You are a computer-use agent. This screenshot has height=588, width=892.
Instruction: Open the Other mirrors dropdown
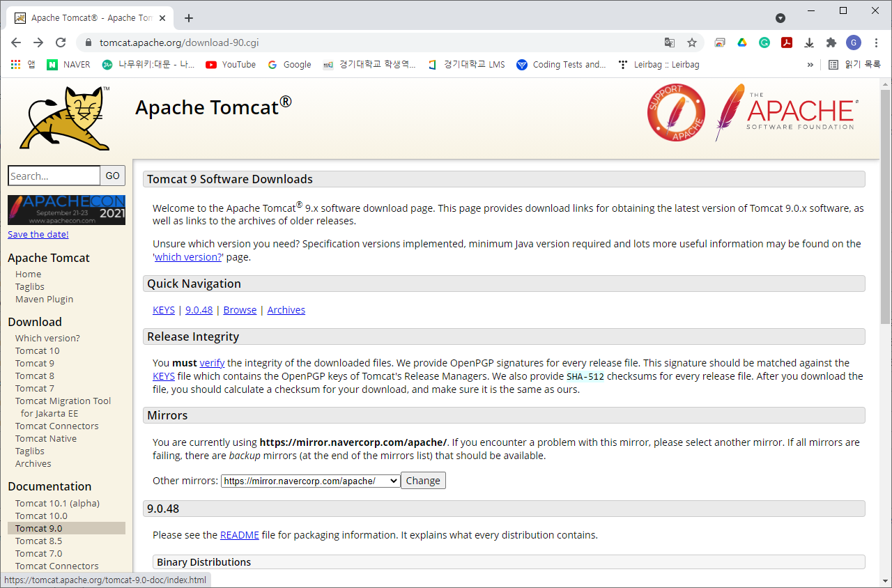point(310,481)
